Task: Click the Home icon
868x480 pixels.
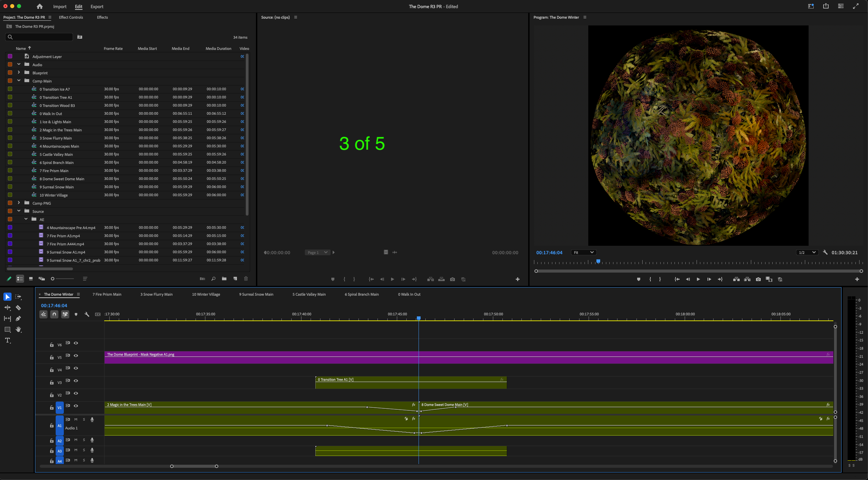Action: (40, 6)
